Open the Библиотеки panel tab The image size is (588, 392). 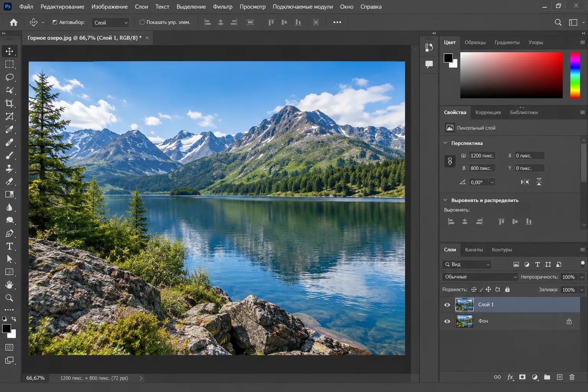[524, 113]
